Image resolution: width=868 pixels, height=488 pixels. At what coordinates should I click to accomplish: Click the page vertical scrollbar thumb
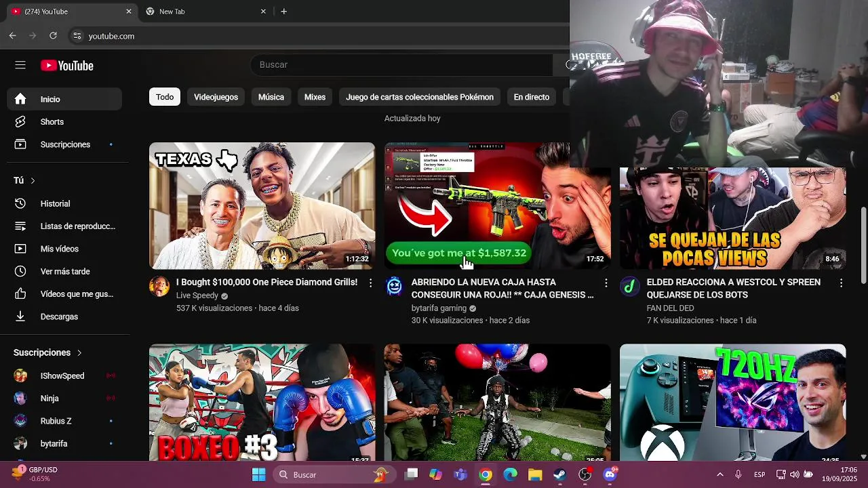863,245
